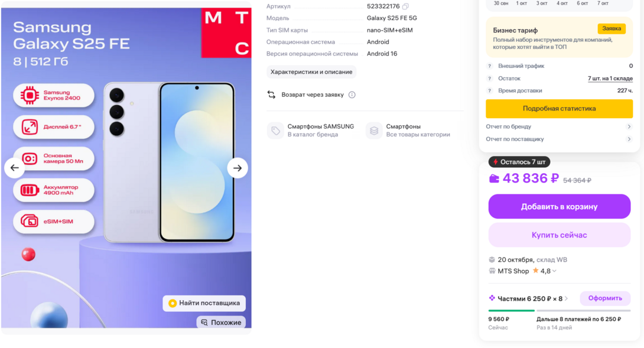Screen dimensions: 644x348
Task: Find similar items with Похожие
Action: (221, 323)
